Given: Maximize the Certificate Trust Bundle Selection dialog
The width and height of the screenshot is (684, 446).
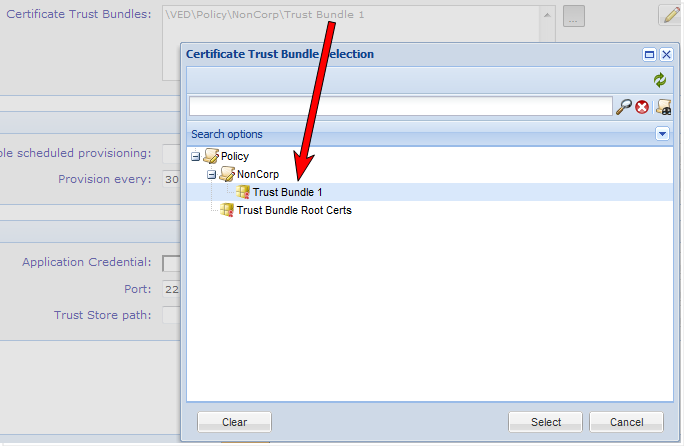Looking at the screenshot, I should coord(649,55).
